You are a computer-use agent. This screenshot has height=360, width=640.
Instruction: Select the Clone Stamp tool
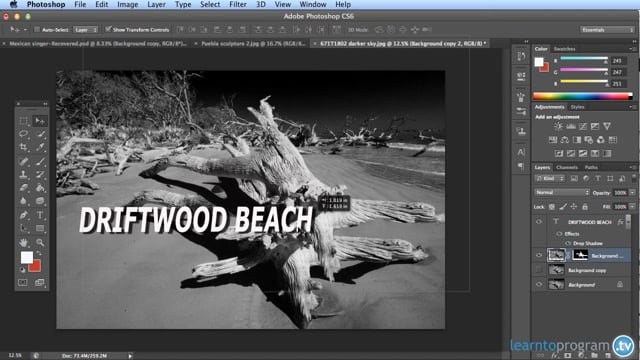[x=24, y=175]
